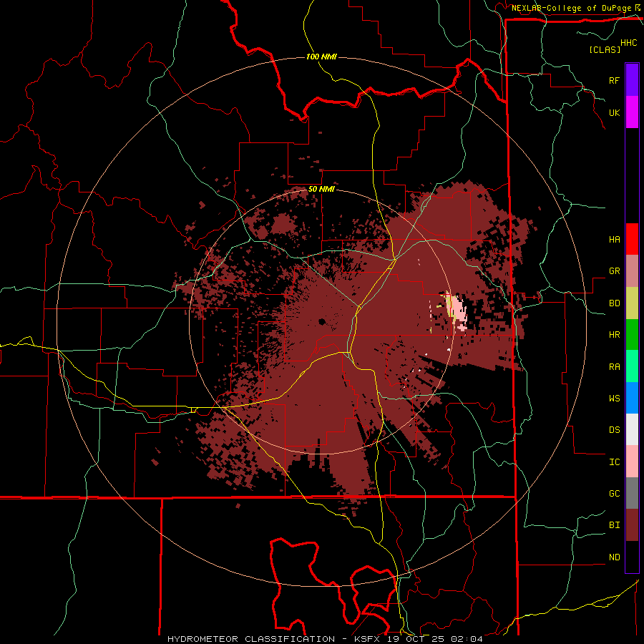Click the HA legend label

pyautogui.click(x=614, y=240)
